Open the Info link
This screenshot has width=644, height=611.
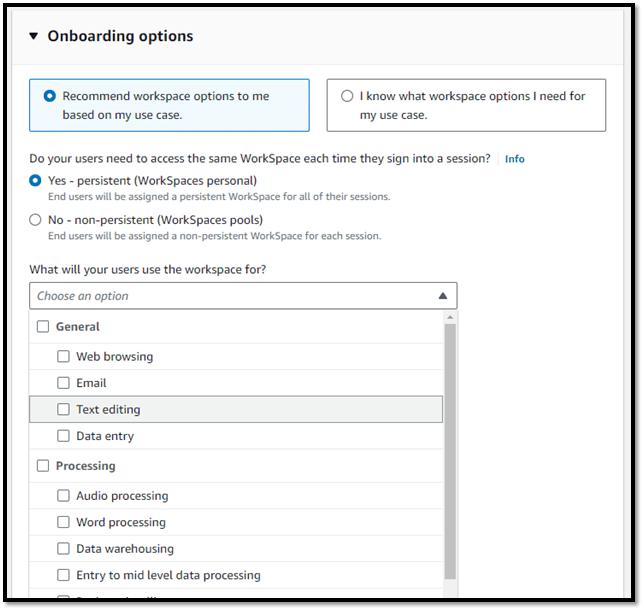click(514, 159)
